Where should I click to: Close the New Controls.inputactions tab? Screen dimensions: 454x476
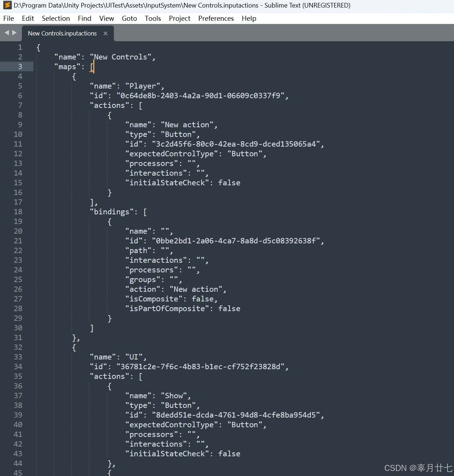(105, 33)
